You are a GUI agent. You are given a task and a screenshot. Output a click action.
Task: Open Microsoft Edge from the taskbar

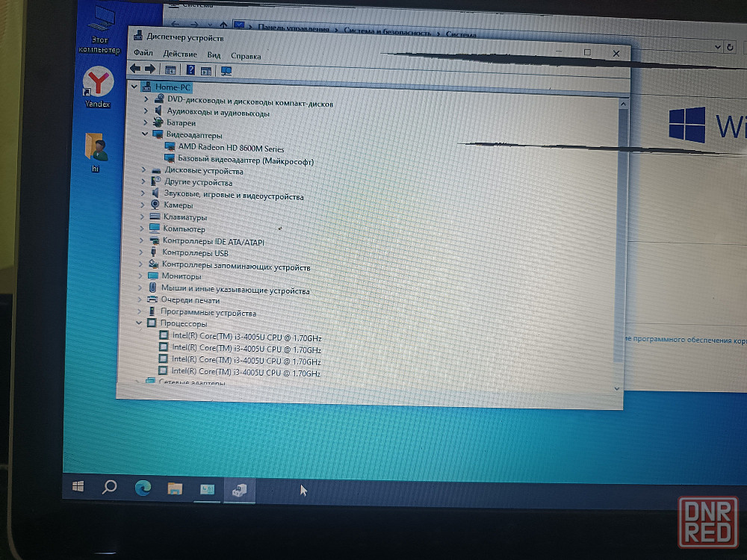point(142,488)
